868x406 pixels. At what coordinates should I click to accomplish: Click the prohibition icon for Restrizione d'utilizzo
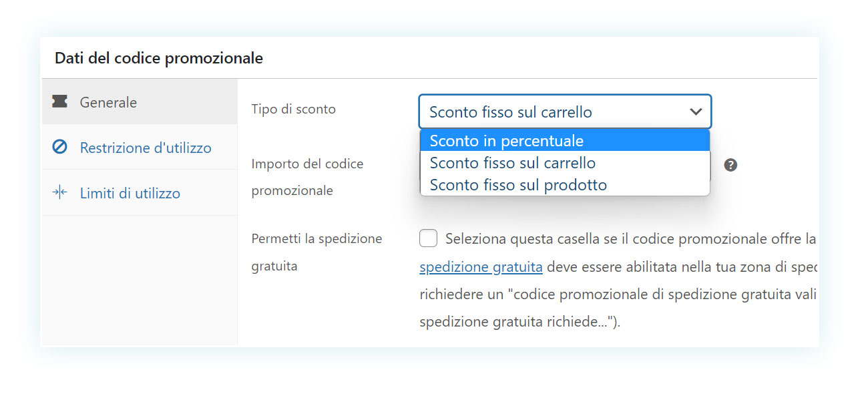coord(59,147)
